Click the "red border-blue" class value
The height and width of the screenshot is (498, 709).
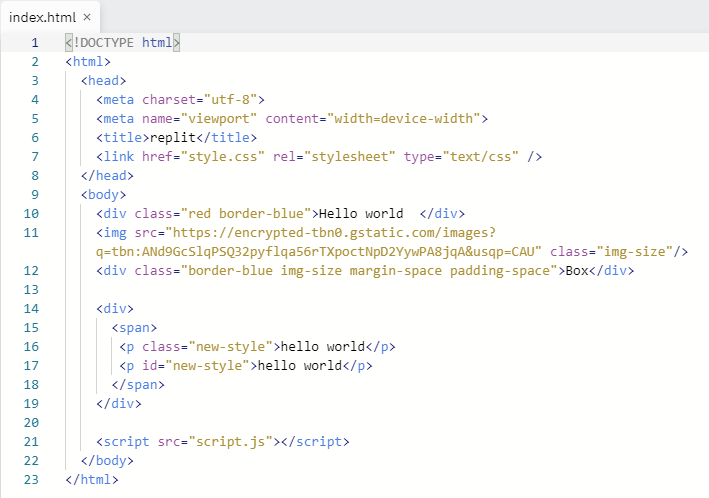[246, 213]
